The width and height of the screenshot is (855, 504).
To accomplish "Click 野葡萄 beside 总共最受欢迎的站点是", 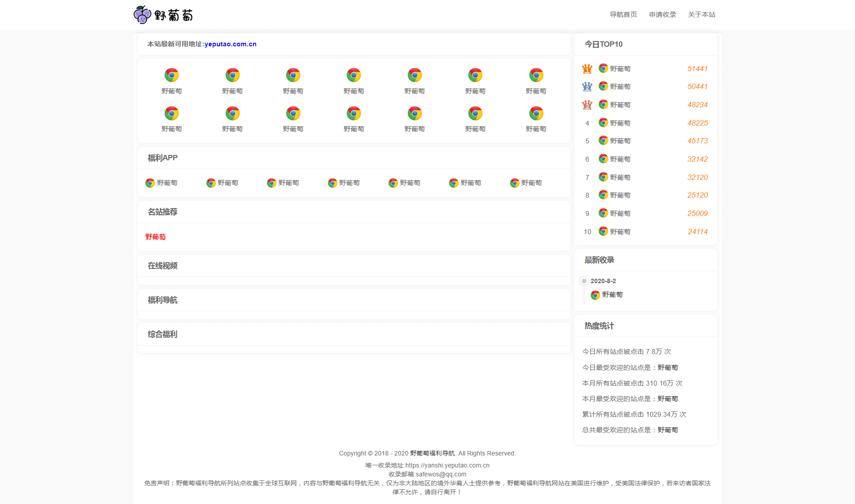I will tap(668, 430).
